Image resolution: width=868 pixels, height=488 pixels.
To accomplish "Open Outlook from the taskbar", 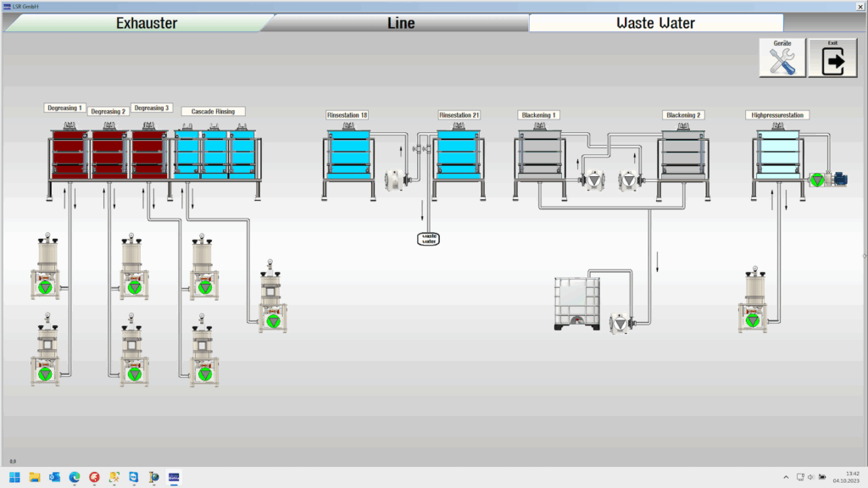I will [x=55, y=477].
